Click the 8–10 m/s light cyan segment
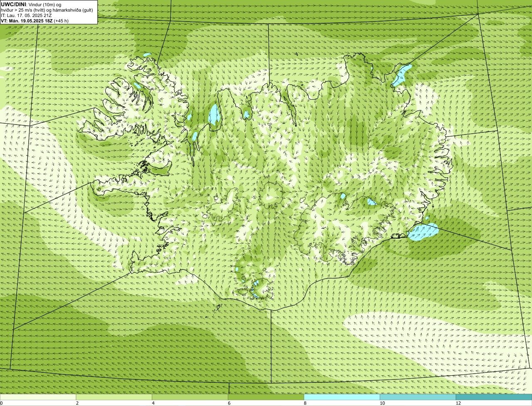The height and width of the screenshot is (406, 532). (342, 397)
